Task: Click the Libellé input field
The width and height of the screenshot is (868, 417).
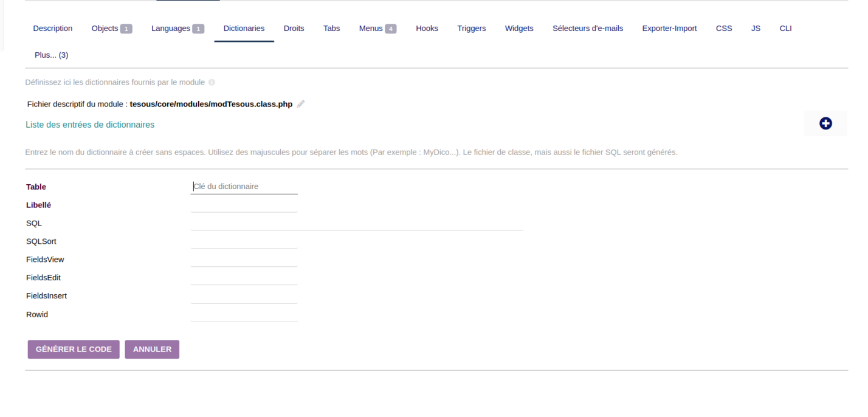Action: [244, 205]
